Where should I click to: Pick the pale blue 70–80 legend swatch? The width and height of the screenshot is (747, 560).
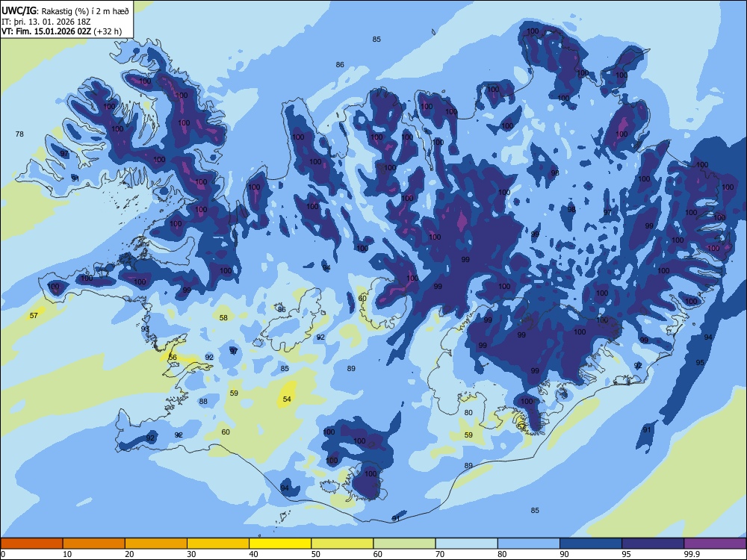click(466, 544)
